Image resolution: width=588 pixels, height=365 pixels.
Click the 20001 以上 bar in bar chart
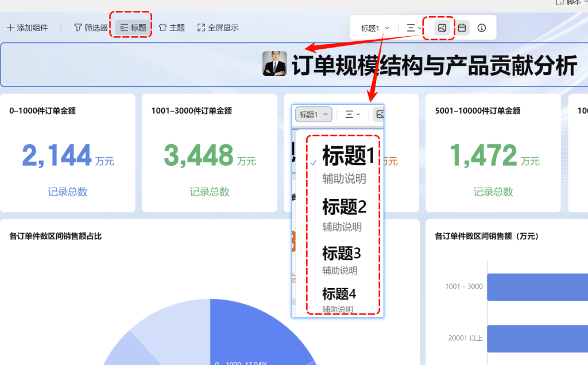click(537, 339)
